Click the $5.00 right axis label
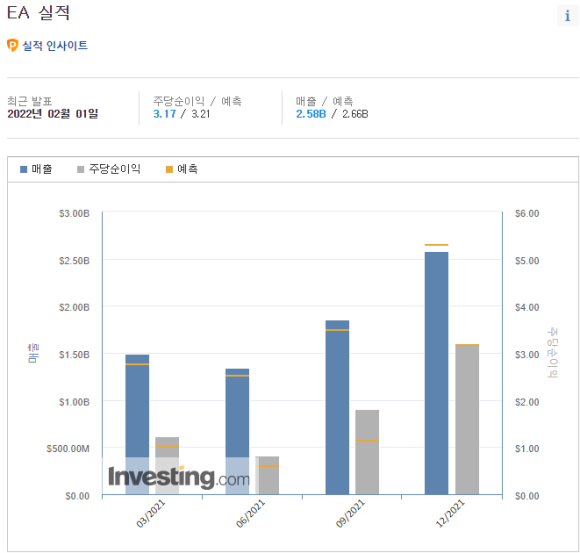The image size is (580, 553). click(527, 261)
